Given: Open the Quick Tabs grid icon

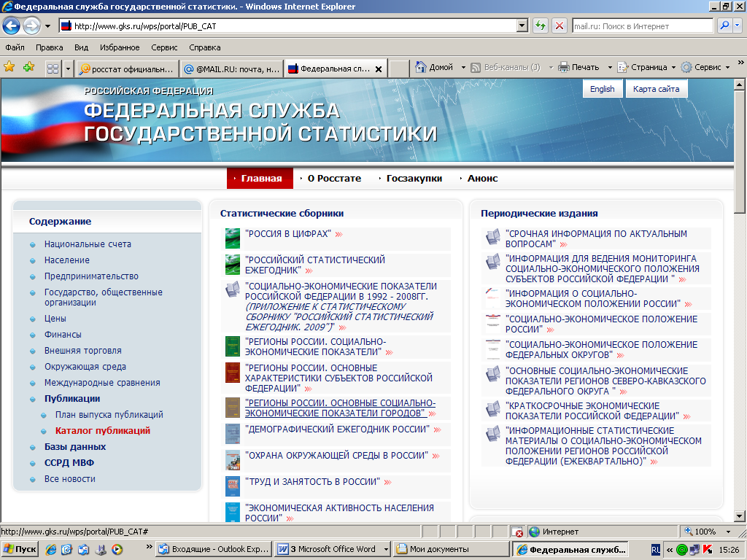Looking at the screenshot, I should point(53,69).
